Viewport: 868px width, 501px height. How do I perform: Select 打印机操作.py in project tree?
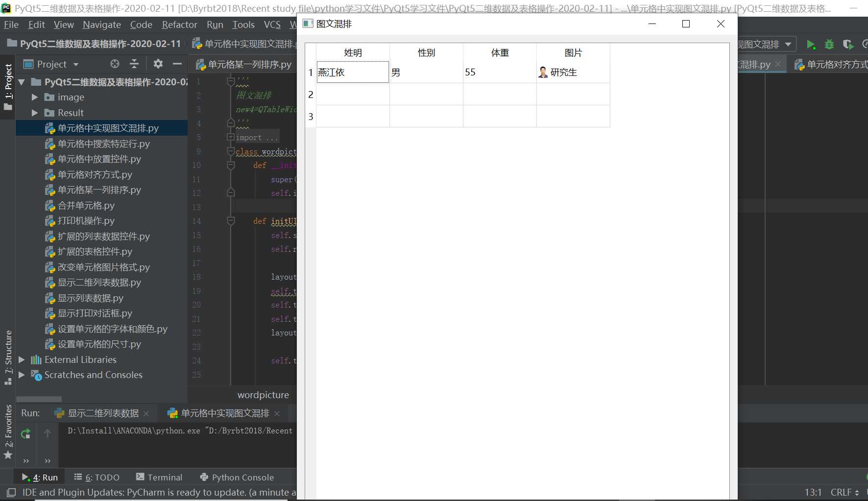pos(86,220)
